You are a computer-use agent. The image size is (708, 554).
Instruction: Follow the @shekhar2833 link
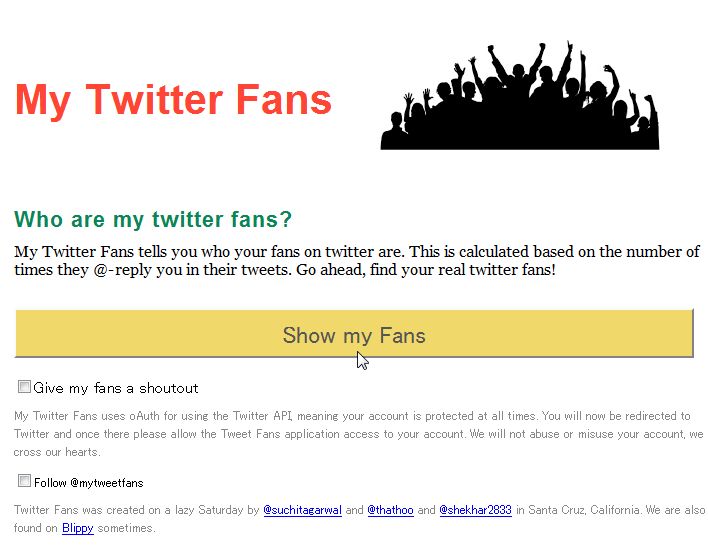(475, 510)
